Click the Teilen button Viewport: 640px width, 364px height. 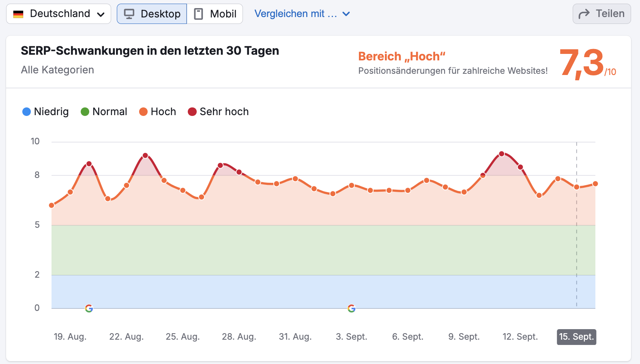tap(601, 13)
